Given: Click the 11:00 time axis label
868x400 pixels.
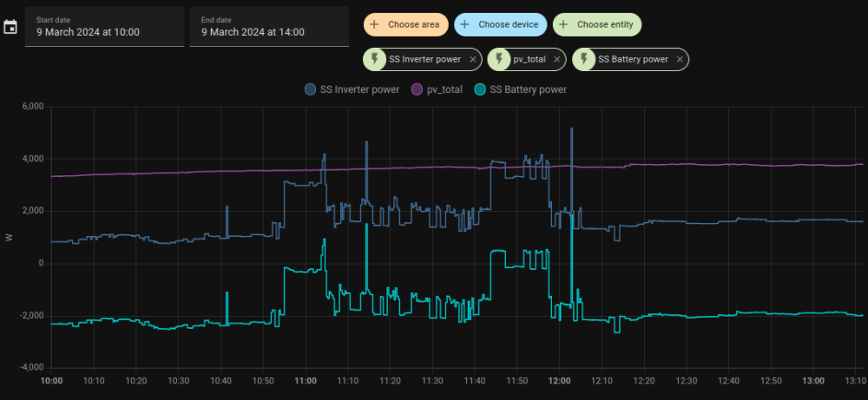Looking at the screenshot, I should point(306,381).
